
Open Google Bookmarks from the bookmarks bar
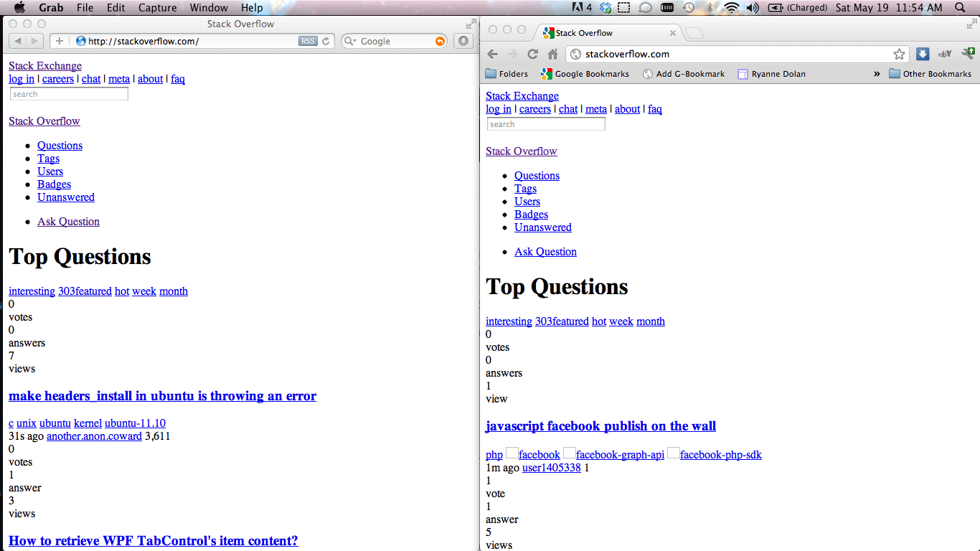click(x=585, y=74)
